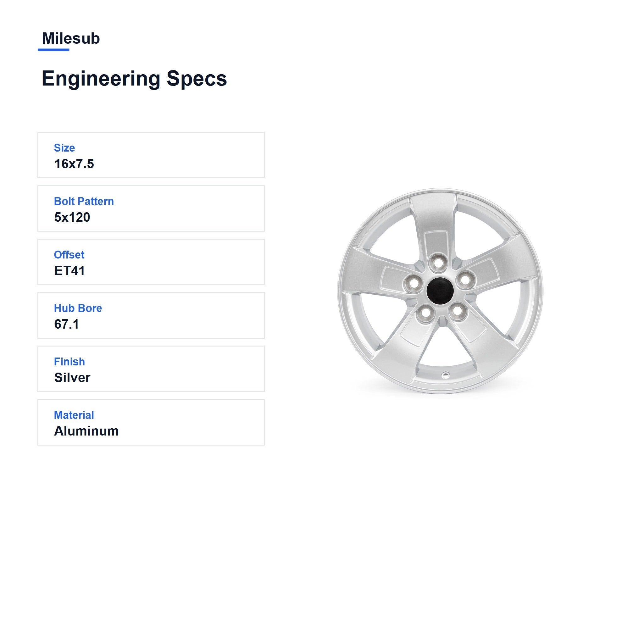Viewport: 644px width, 644px height.
Task: Select the Engineering Specs heading
Action: [x=134, y=79]
